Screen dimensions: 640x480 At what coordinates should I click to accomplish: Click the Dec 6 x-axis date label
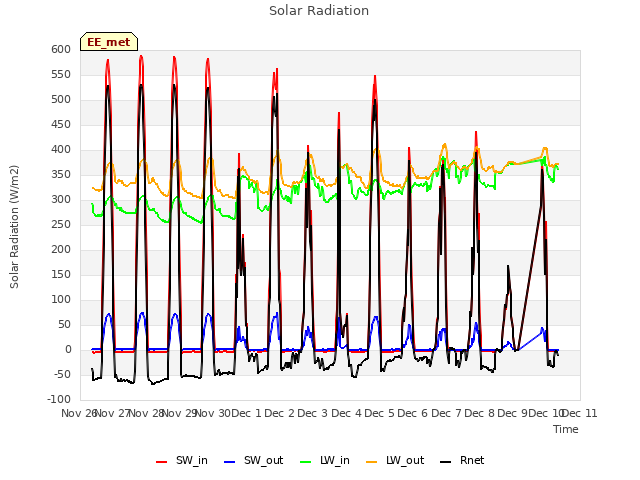pyautogui.click(x=413, y=413)
